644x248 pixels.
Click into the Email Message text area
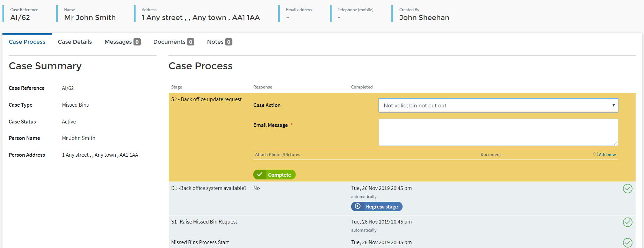pyautogui.click(x=498, y=132)
